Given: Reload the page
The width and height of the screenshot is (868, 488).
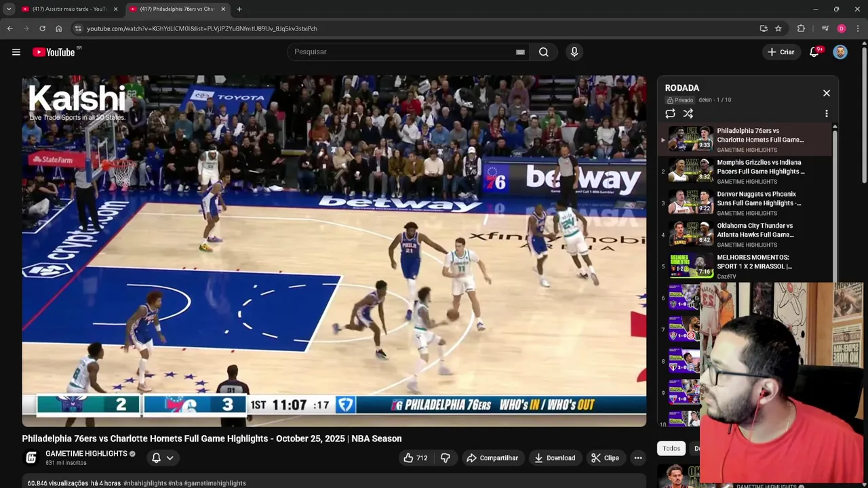Looking at the screenshot, I should tap(42, 28).
